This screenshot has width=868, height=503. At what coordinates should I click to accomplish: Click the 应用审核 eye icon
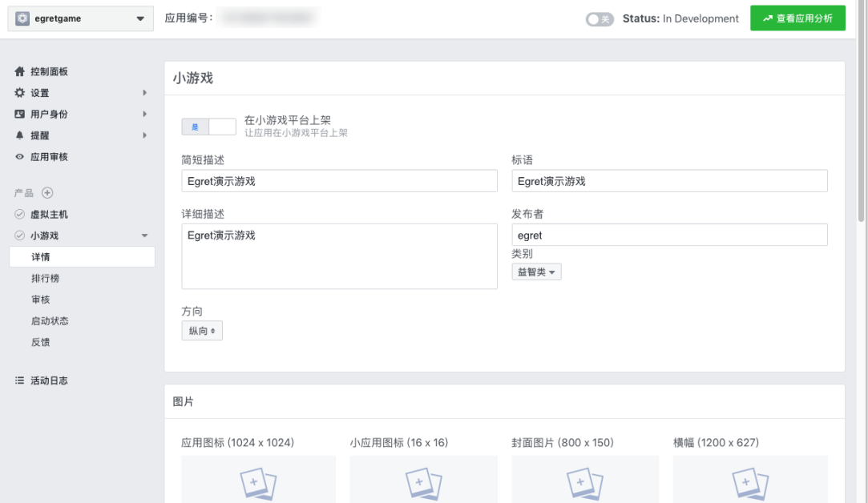pos(21,156)
